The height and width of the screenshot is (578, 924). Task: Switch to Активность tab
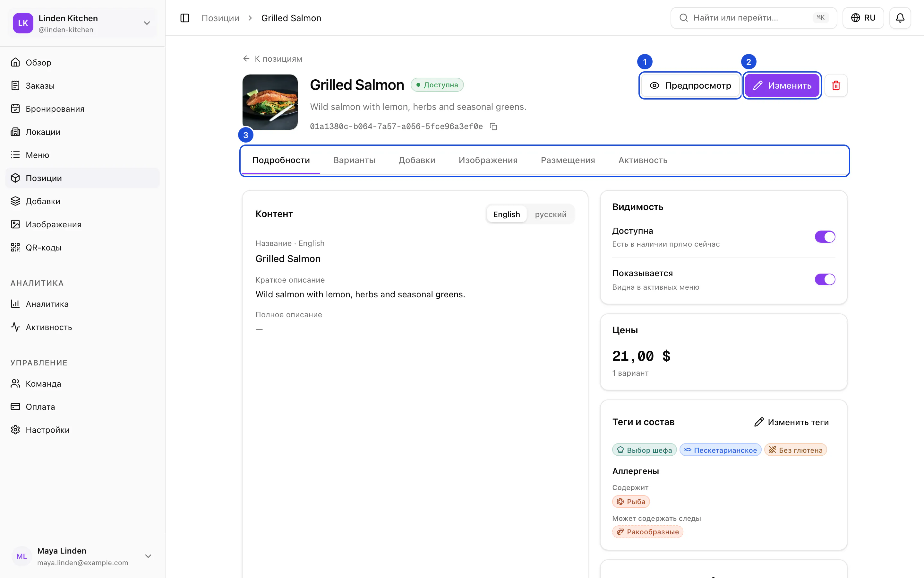(x=643, y=160)
